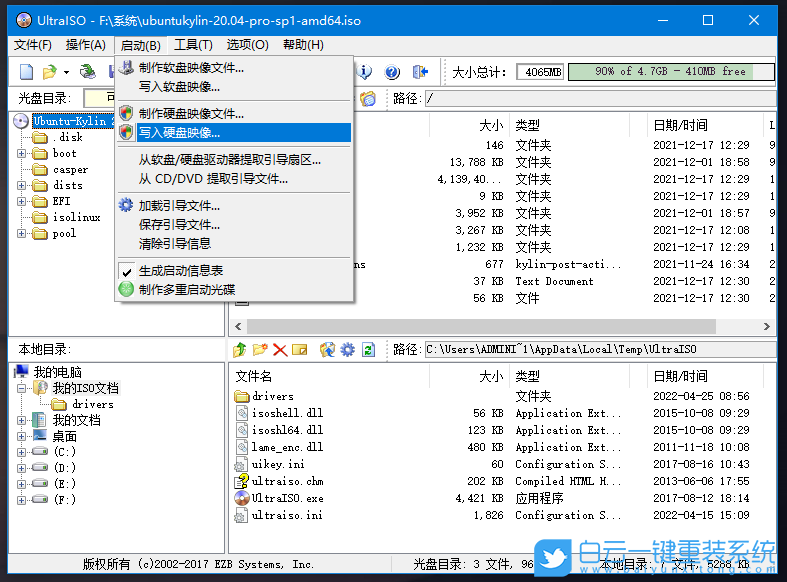Click the red X delete icon

click(280, 350)
